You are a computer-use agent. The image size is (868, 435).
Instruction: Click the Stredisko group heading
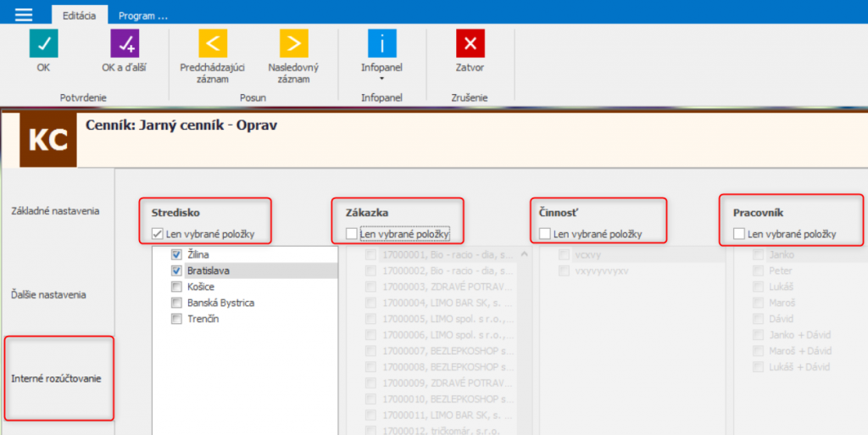click(175, 213)
